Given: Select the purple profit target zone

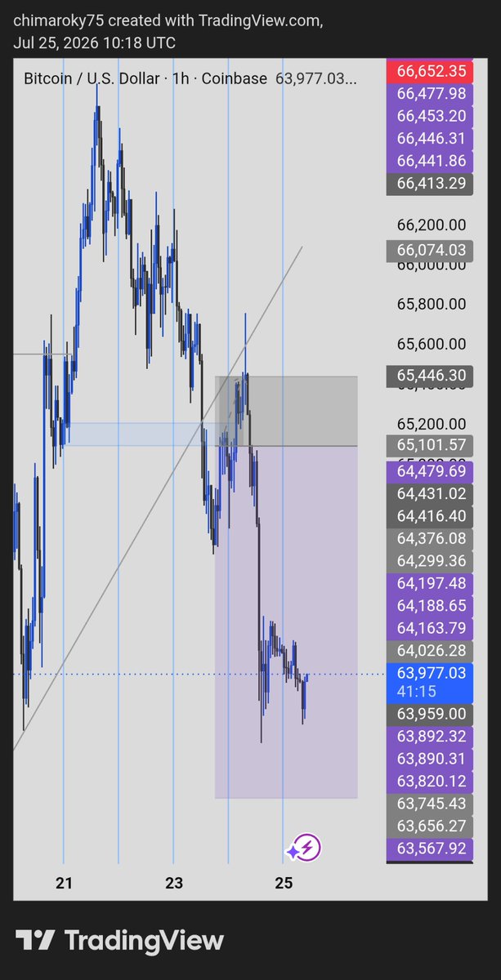Looking at the screenshot, I should (x=286, y=621).
